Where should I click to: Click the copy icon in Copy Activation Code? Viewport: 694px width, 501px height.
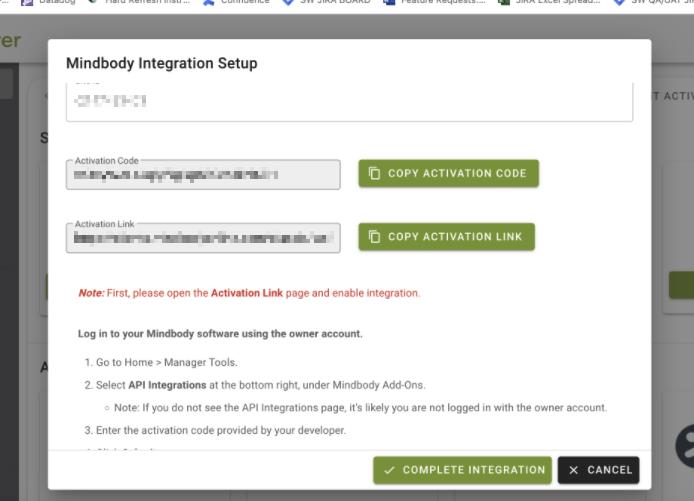click(x=374, y=173)
